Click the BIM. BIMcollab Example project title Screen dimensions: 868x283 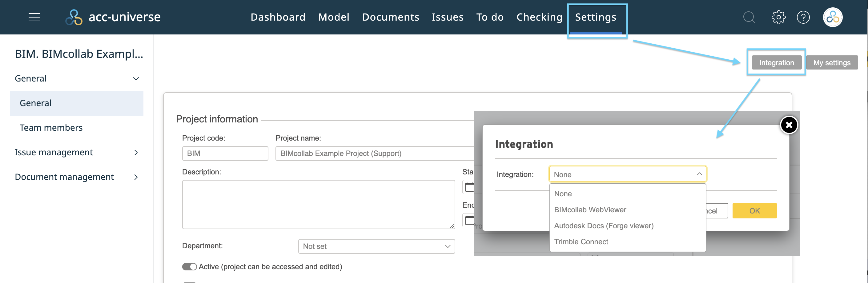pyautogui.click(x=79, y=54)
